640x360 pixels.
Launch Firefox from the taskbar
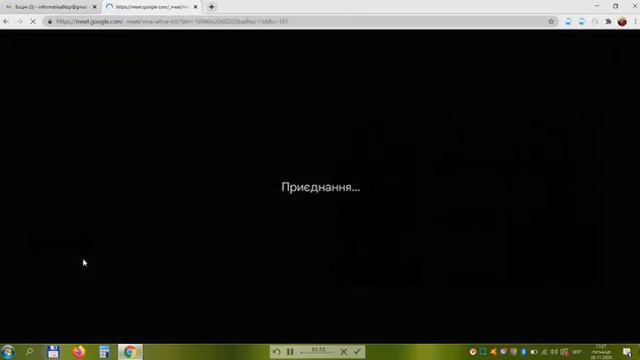[x=79, y=352]
